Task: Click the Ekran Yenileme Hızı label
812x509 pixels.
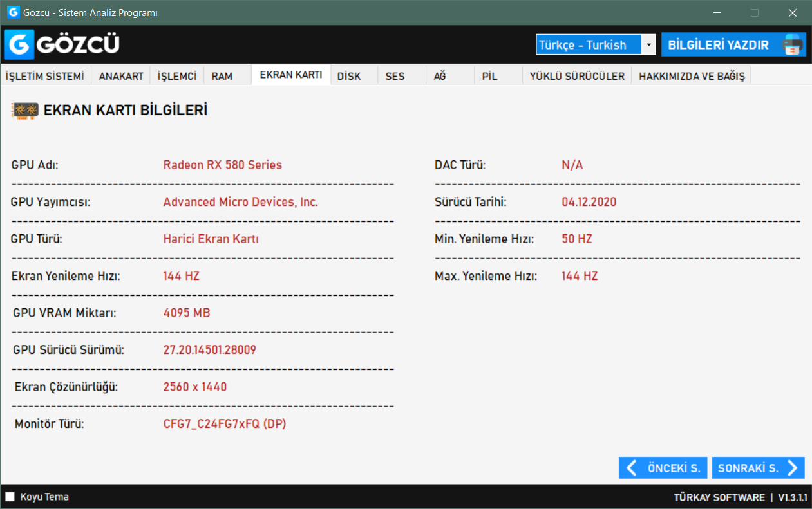Action: click(66, 276)
